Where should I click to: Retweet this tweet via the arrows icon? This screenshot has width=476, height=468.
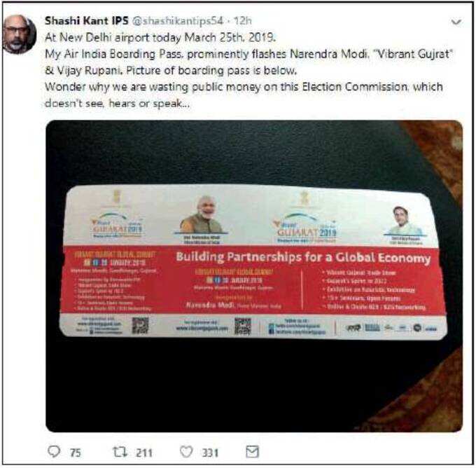coord(120,452)
